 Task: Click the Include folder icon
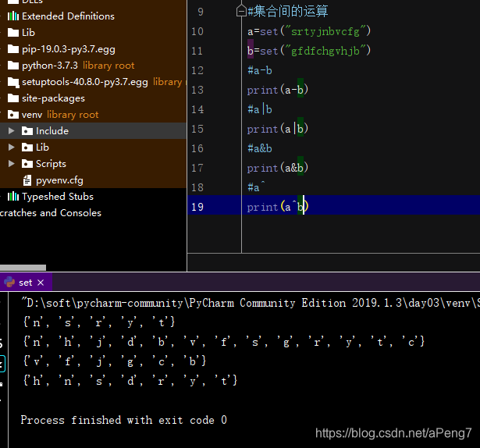tap(27, 131)
